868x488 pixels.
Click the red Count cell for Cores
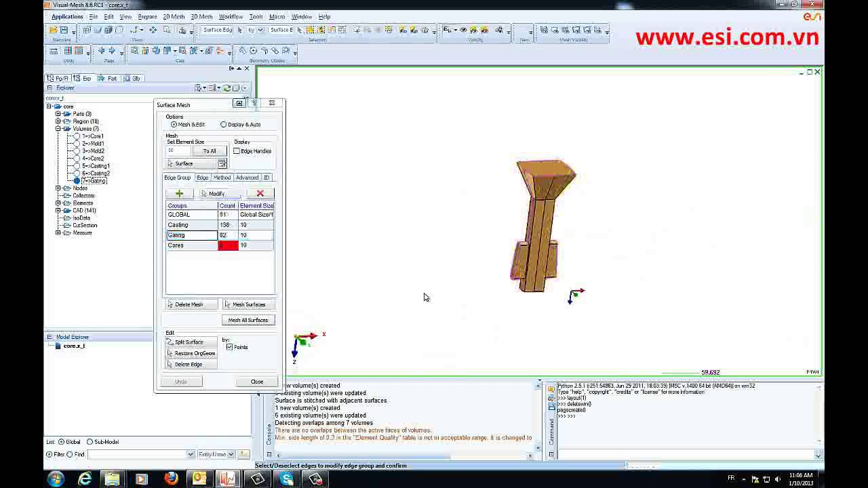(x=228, y=245)
